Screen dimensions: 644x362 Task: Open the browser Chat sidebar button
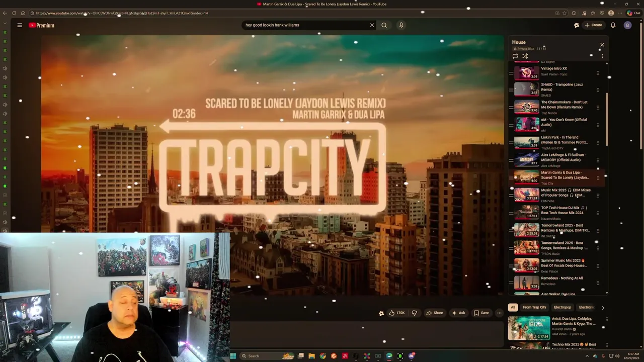pos(633,13)
